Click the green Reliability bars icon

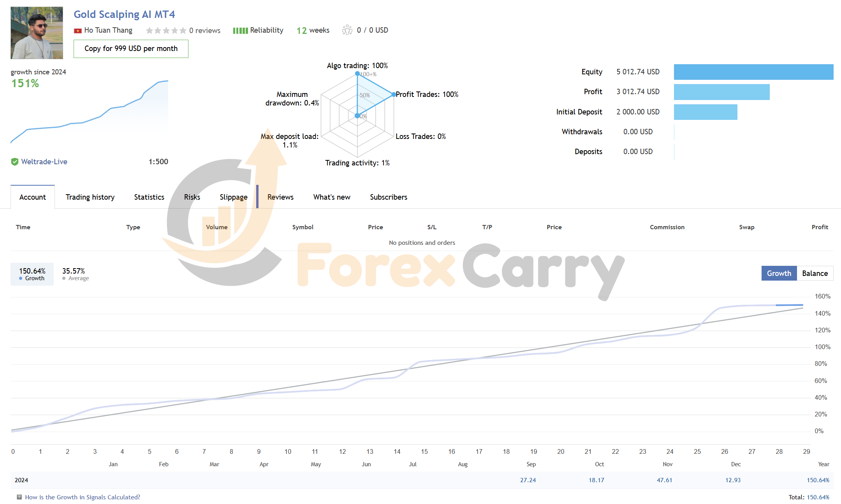point(240,31)
